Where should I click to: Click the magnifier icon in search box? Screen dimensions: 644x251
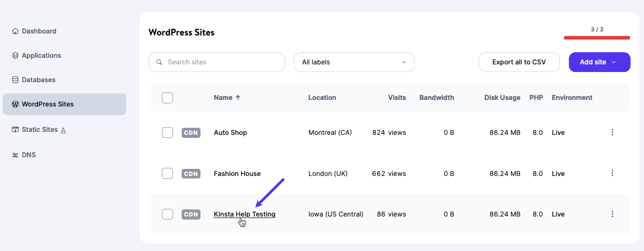coord(159,62)
